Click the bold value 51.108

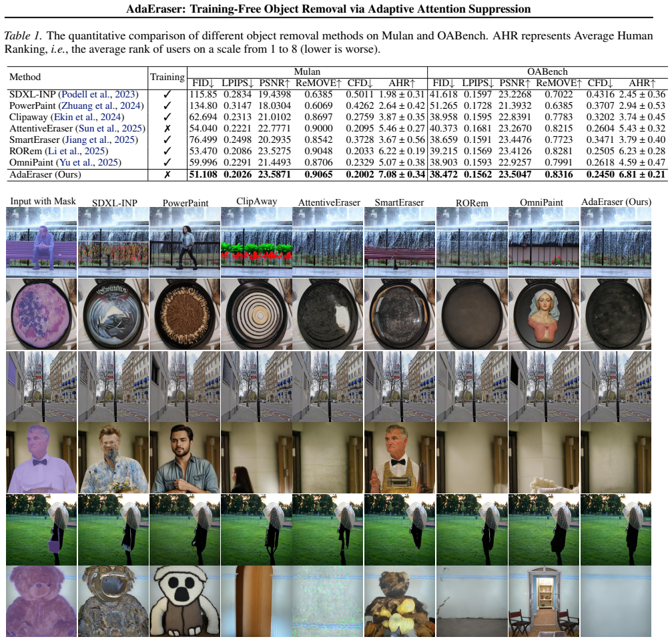pyautogui.click(x=204, y=174)
